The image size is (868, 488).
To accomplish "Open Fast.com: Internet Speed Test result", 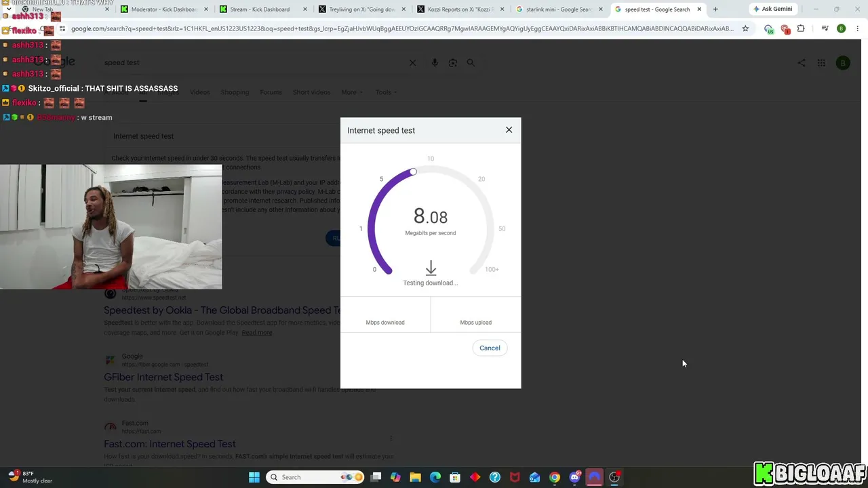I will coord(170,444).
